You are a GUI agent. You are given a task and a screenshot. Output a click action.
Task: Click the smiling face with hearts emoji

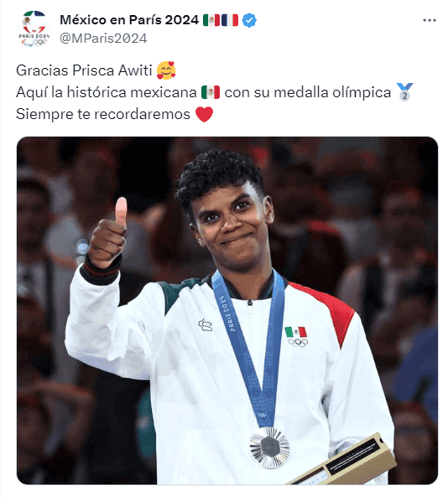click(x=166, y=70)
